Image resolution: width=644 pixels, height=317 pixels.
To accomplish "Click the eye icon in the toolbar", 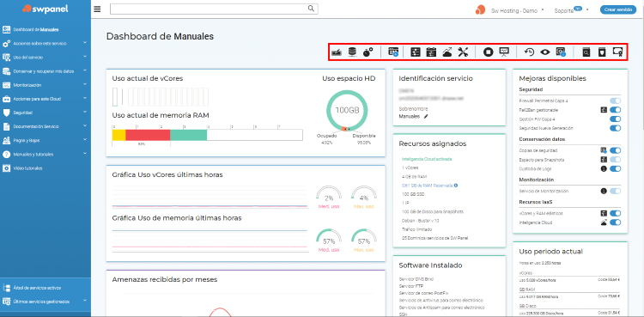I will tap(545, 52).
